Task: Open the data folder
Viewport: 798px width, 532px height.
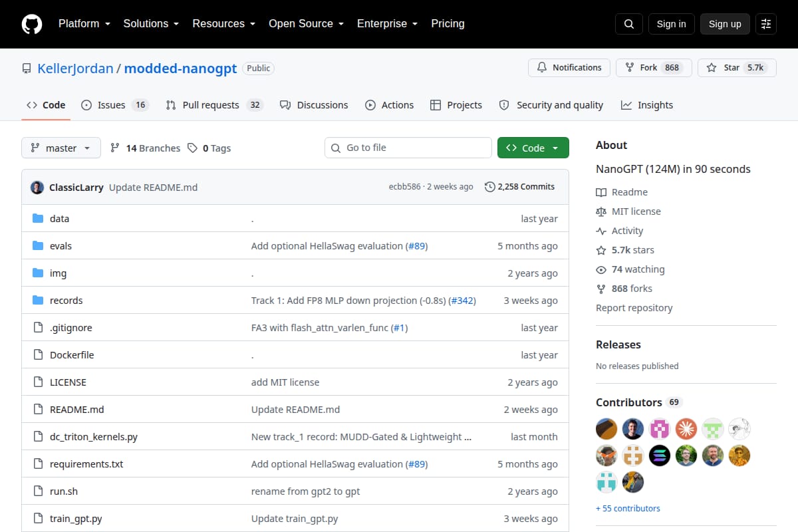Action: pos(59,219)
